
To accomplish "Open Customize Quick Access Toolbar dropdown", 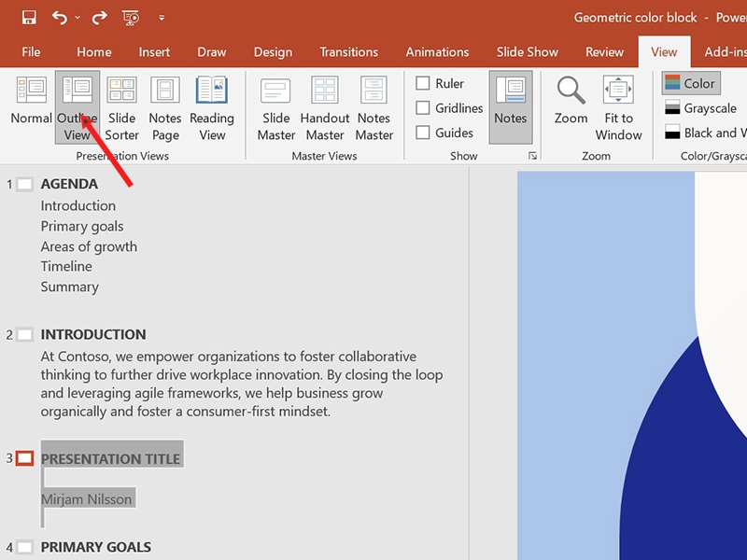I will tap(162, 18).
